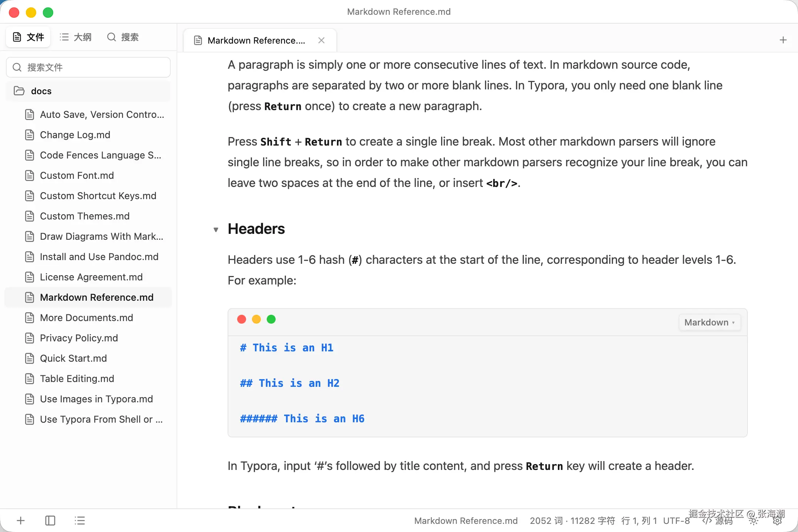This screenshot has height=532, width=798.
Task: Click the Headers heading text
Action: point(256,229)
